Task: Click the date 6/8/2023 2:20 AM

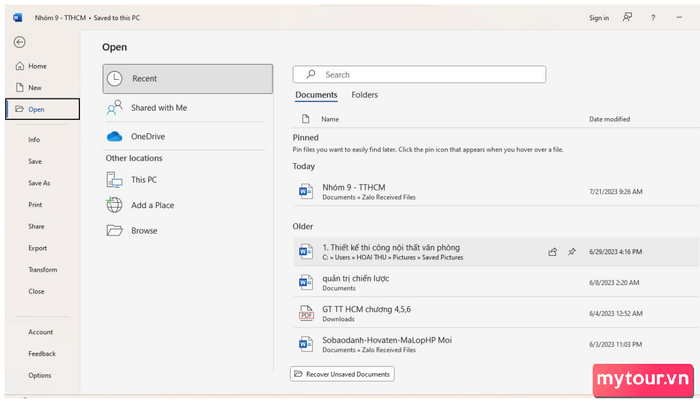Action: tap(614, 283)
